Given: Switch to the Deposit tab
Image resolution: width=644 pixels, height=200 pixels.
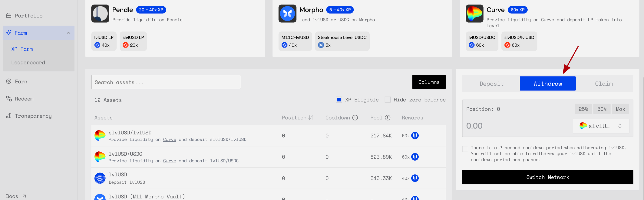Looking at the screenshot, I should [491, 84].
